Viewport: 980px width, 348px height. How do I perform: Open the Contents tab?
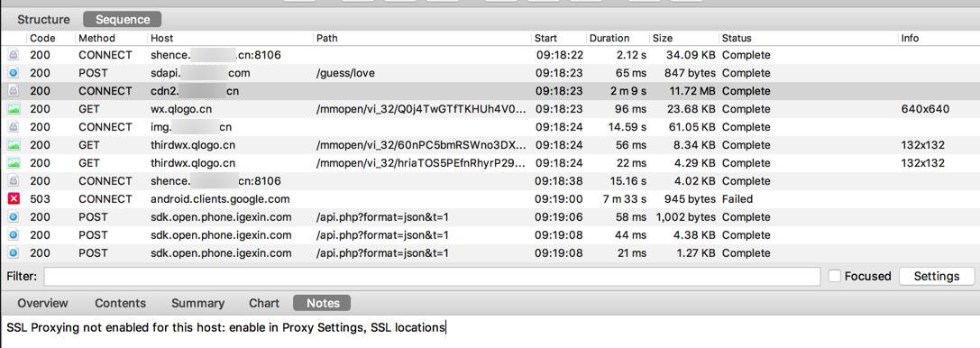click(120, 303)
